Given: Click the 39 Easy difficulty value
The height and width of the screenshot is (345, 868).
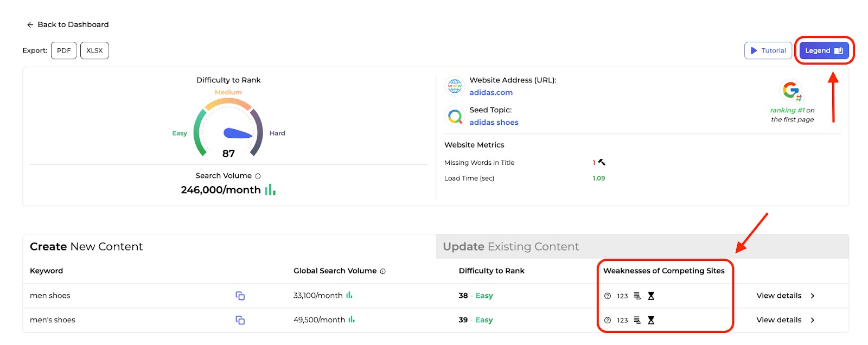Looking at the screenshot, I should pos(476,320).
